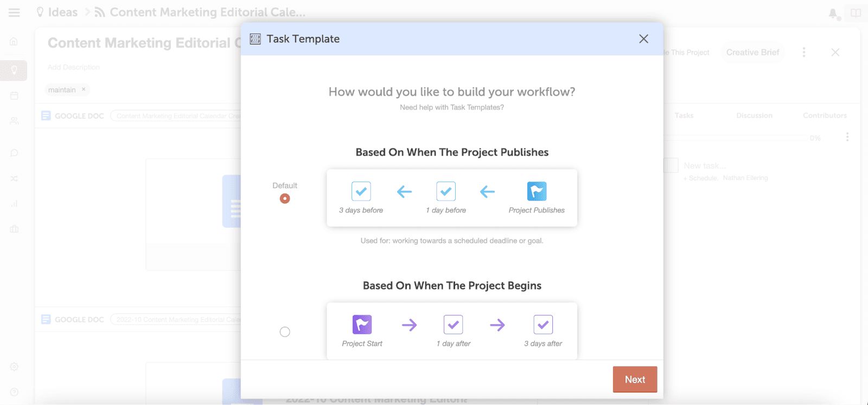This screenshot has height=405, width=868.
Task: Select the Default workflow radio button
Action: tap(285, 198)
